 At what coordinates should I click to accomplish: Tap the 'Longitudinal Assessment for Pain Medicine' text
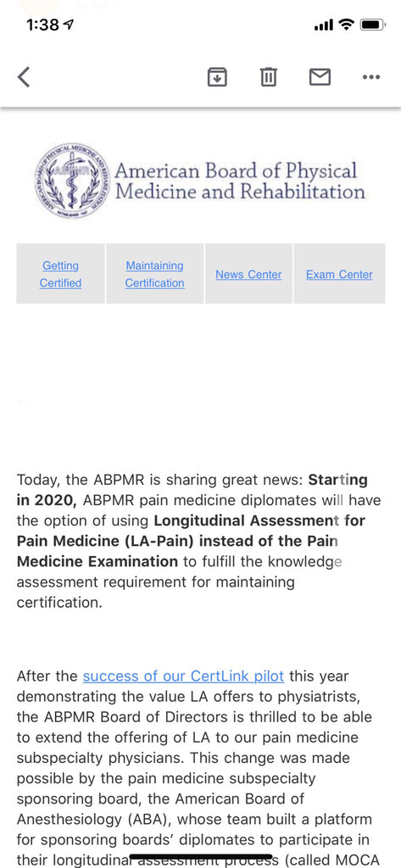tap(191, 531)
